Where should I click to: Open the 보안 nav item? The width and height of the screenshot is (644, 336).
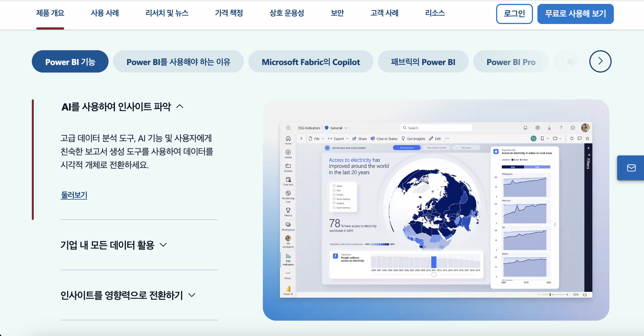click(337, 13)
